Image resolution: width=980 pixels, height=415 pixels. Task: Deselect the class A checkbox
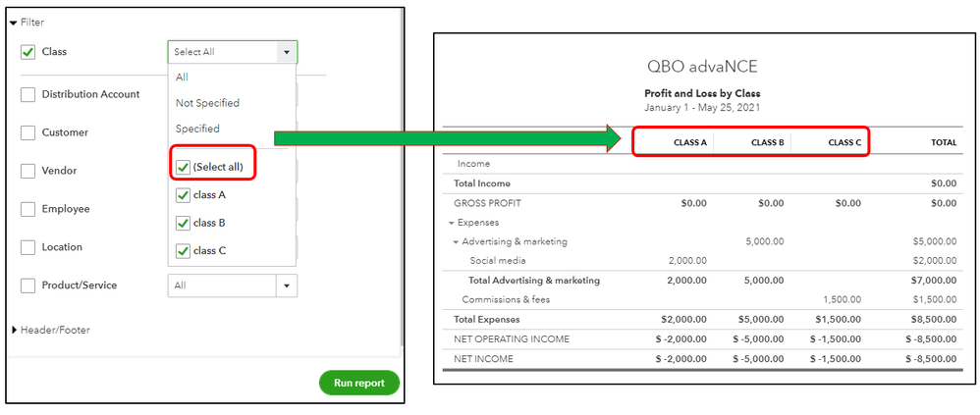coord(184,195)
